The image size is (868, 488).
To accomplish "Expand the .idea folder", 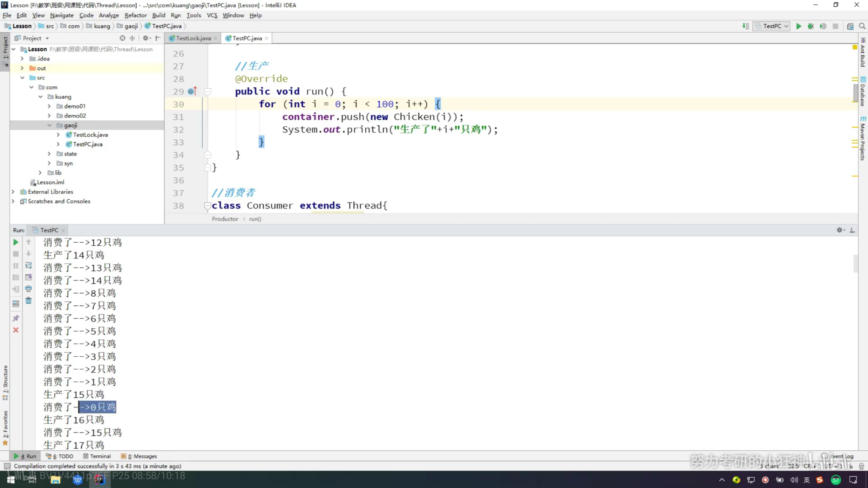I will click(22, 59).
